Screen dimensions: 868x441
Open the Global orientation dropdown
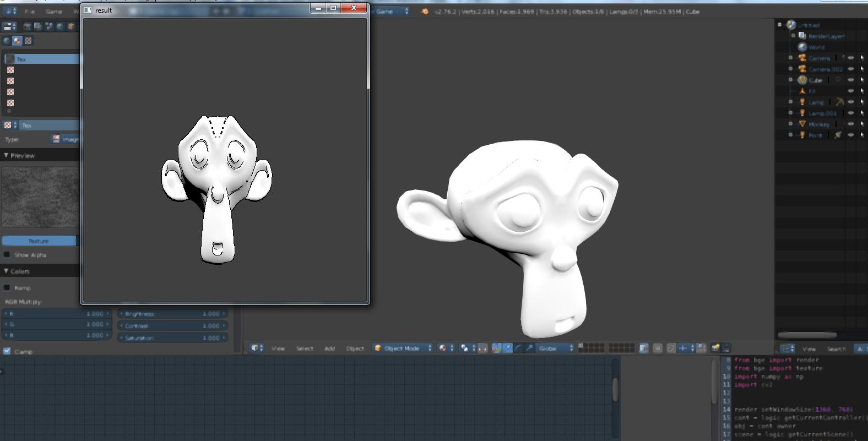(555, 349)
